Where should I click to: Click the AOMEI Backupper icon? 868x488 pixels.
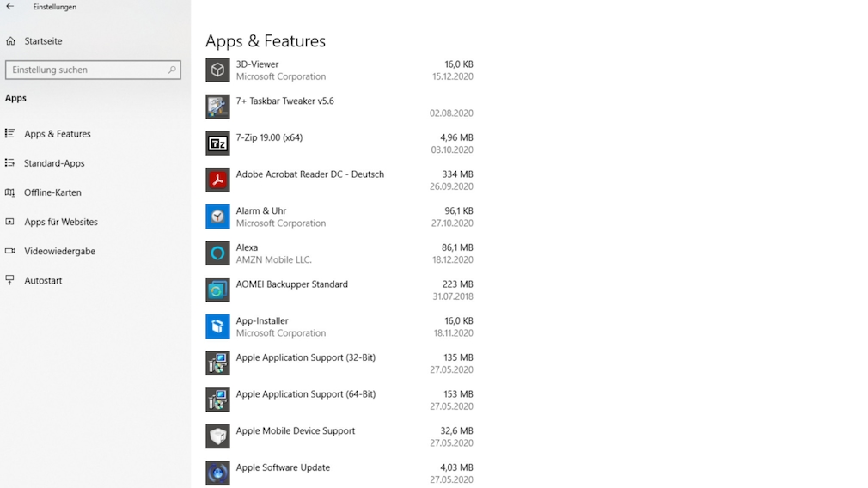click(217, 290)
